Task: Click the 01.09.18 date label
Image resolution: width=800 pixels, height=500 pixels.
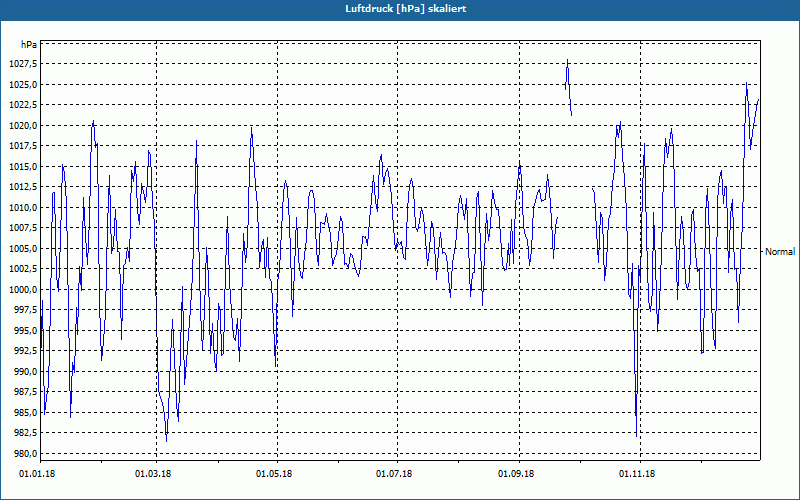Action: pos(516,474)
